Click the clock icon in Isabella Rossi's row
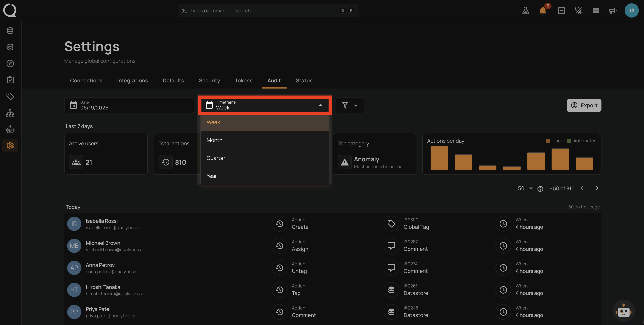644x325 pixels. 503,224
